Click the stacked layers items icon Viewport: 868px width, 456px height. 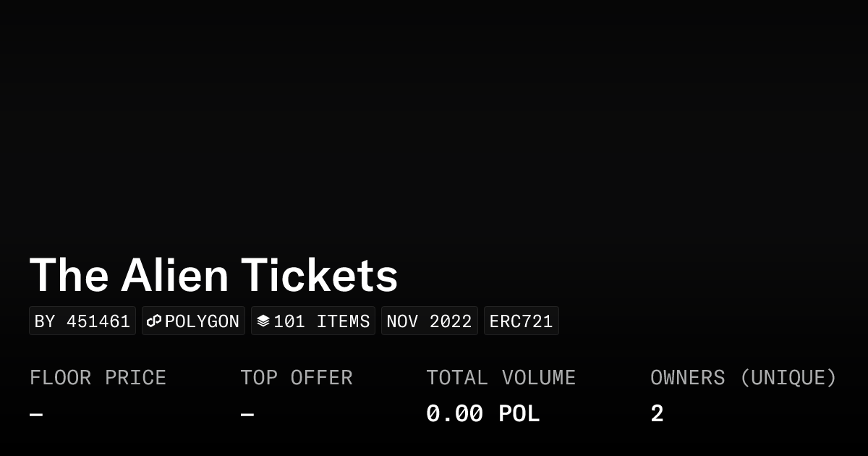tap(263, 321)
